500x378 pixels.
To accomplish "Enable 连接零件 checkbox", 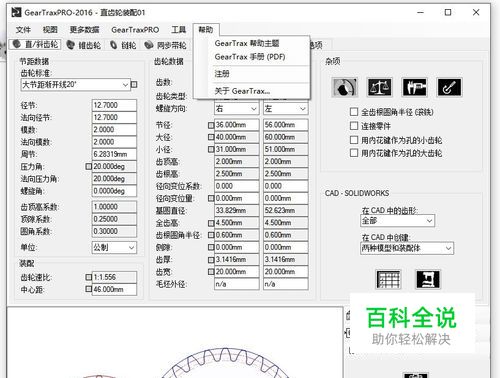I will coord(354,126).
